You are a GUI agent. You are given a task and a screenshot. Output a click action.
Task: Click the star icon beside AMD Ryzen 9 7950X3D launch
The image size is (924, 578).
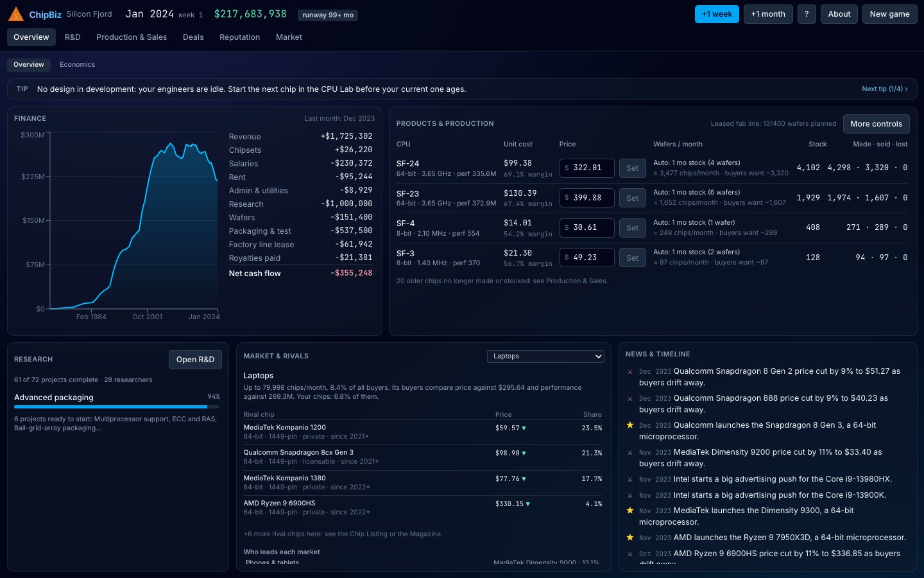tap(630, 538)
